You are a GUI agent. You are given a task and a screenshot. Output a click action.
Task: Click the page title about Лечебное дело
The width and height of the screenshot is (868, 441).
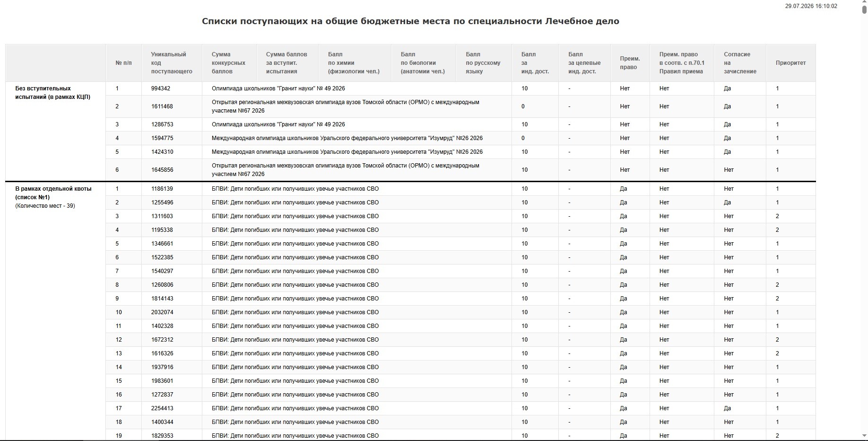click(410, 21)
